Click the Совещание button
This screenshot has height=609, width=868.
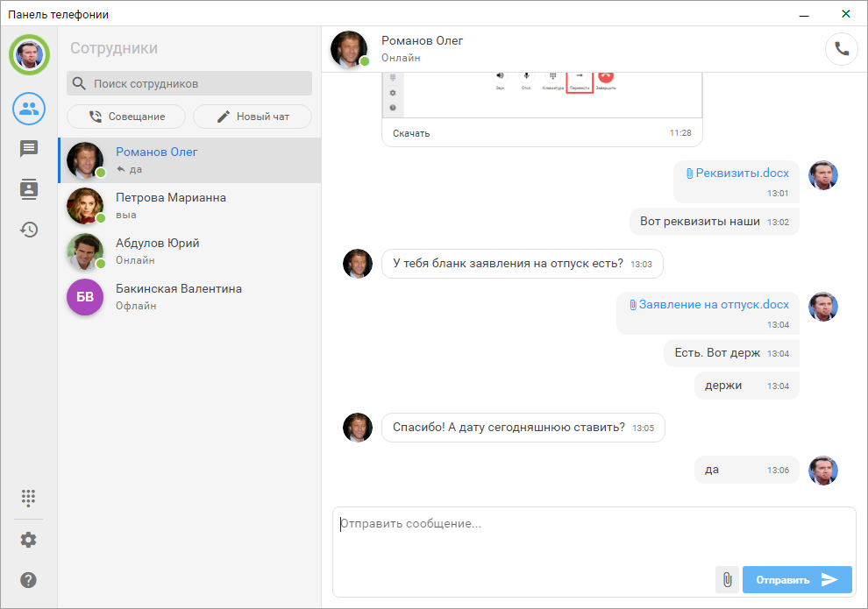[126, 117]
